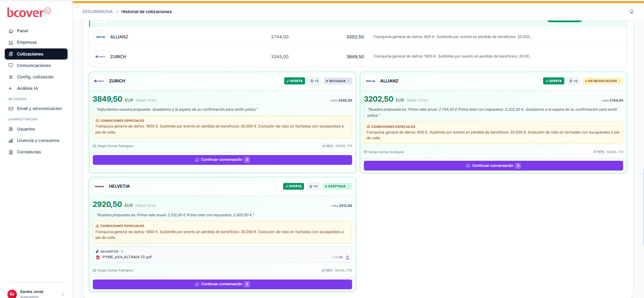Open the REVISADA status dropdown

(x=338, y=81)
